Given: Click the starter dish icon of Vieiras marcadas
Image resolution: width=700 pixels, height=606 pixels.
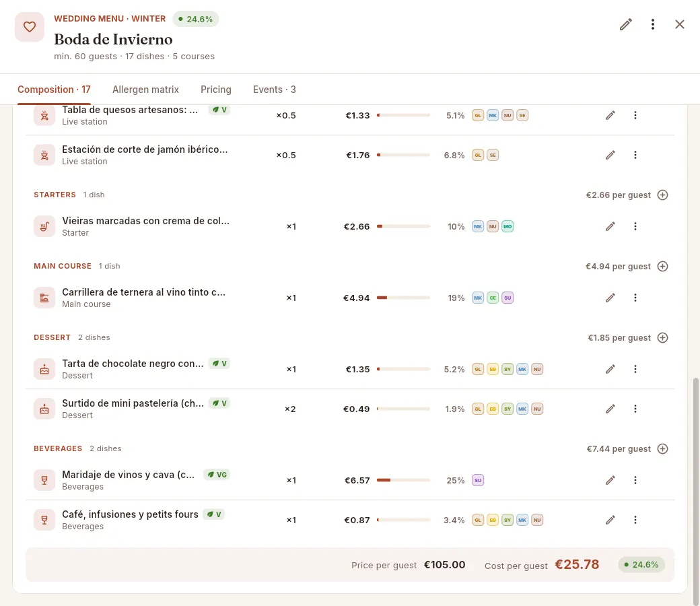Looking at the screenshot, I should [x=44, y=226].
